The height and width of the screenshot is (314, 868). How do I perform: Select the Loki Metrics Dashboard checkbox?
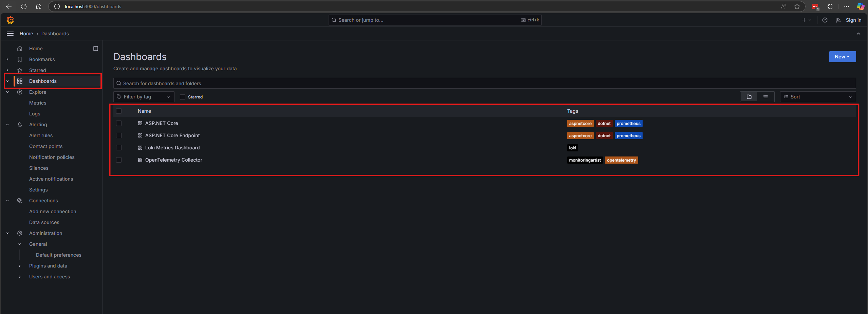click(x=119, y=148)
